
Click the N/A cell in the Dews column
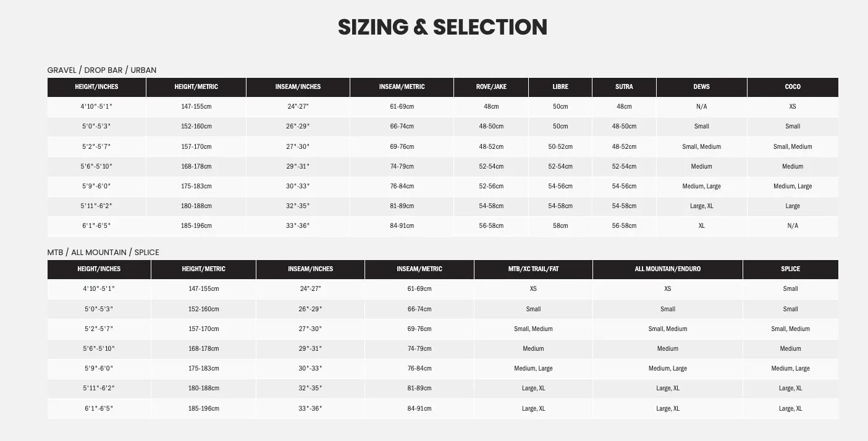701,107
